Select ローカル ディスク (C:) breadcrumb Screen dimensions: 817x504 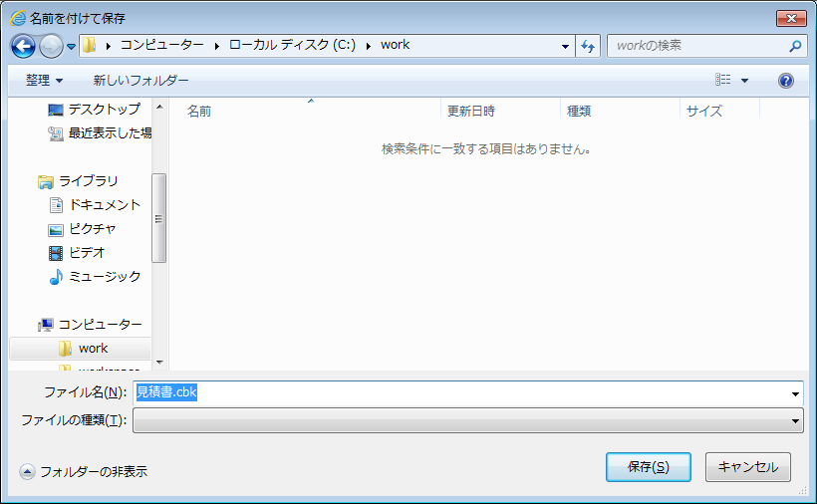pyautogui.click(x=292, y=45)
